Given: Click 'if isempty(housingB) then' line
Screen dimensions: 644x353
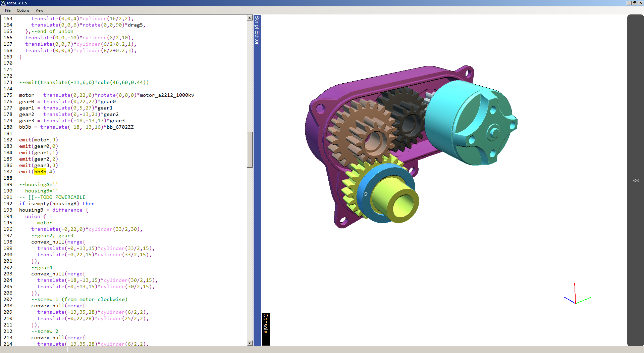Looking at the screenshot, I should (x=57, y=204).
